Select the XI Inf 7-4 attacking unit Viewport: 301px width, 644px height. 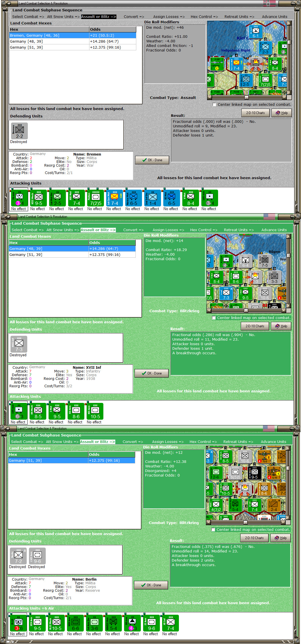171,623
